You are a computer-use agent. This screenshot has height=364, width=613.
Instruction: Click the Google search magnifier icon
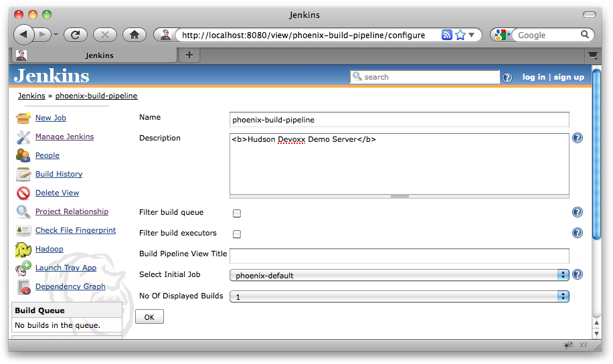pyautogui.click(x=584, y=34)
